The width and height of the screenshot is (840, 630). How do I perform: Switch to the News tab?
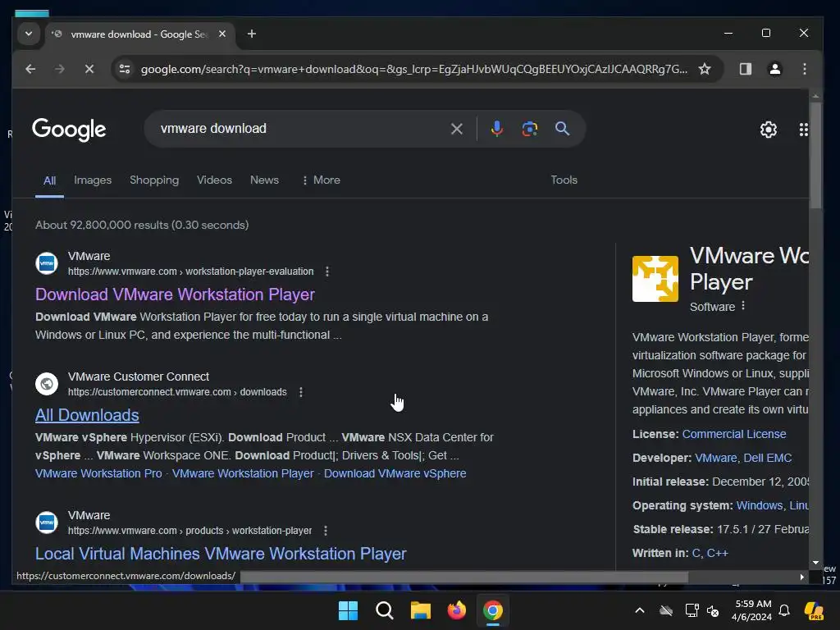(x=264, y=180)
